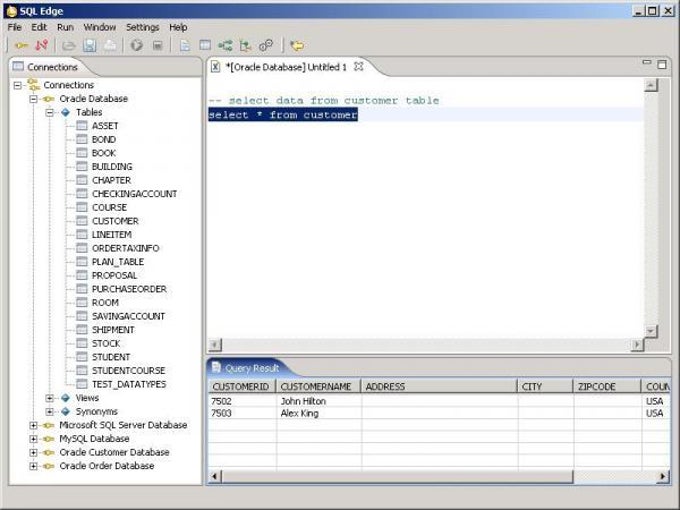Click the green schema diagram toolbar icon
The width and height of the screenshot is (680, 510).
225,46
